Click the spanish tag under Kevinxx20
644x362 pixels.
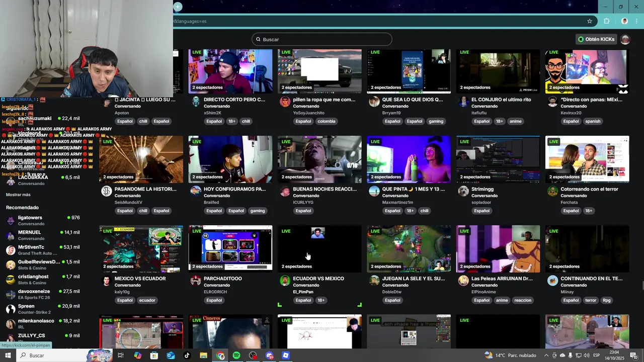point(593,121)
